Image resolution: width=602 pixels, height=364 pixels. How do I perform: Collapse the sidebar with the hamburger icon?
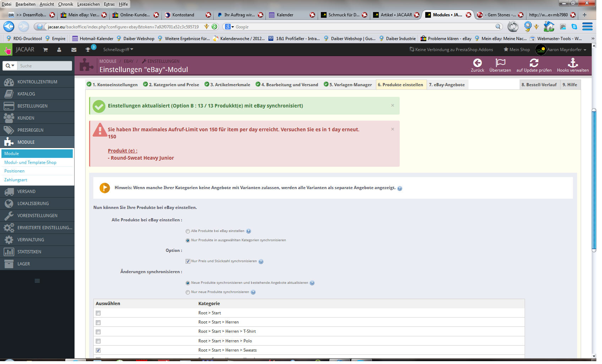(37, 281)
